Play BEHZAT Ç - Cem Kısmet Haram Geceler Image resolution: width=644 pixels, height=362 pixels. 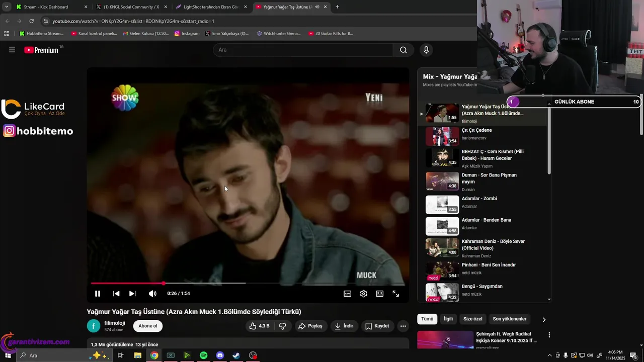[483, 158]
